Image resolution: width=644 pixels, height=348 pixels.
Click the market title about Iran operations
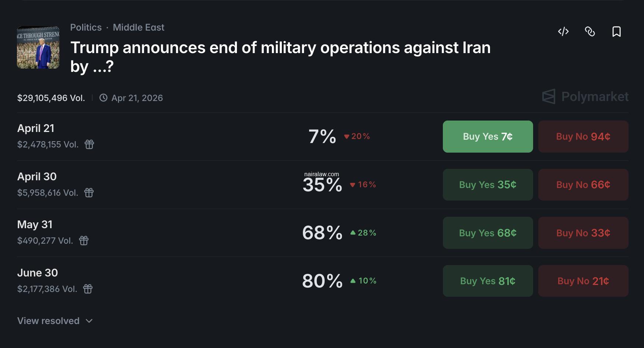pos(281,56)
